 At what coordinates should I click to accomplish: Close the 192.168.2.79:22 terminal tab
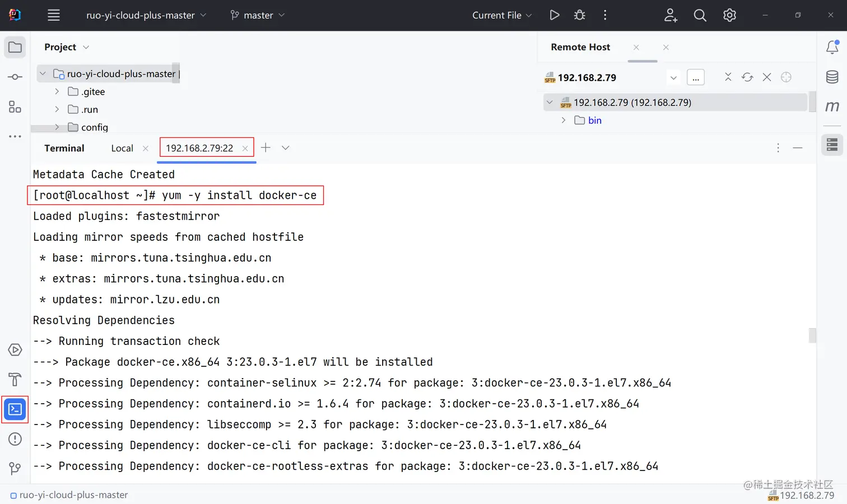coord(245,148)
